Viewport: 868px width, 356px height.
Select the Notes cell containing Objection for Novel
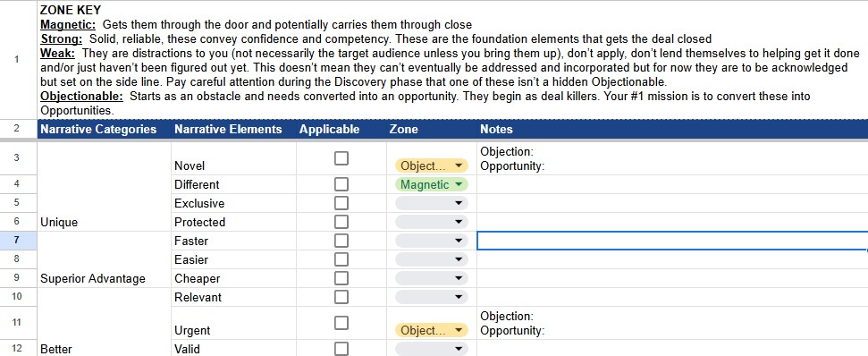pos(672,158)
